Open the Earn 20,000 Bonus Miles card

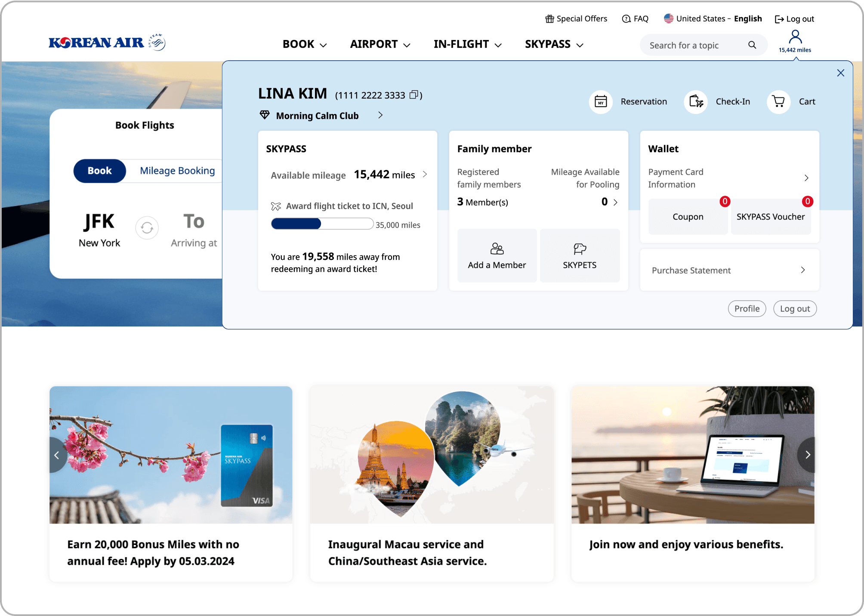tap(171, 484)
